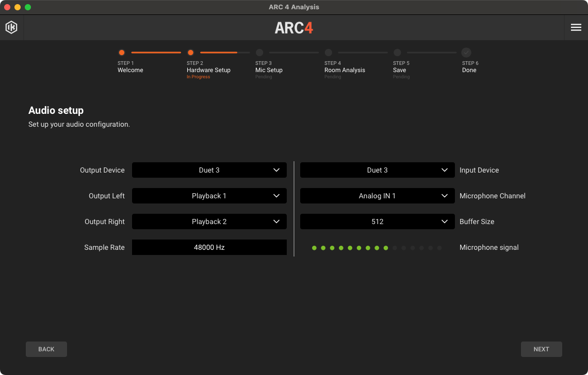The width and height of the screenshot is (588, 375).
Task: Click the 'In Progress' status text
Action: pyautogui.click(x=199, y=77)
